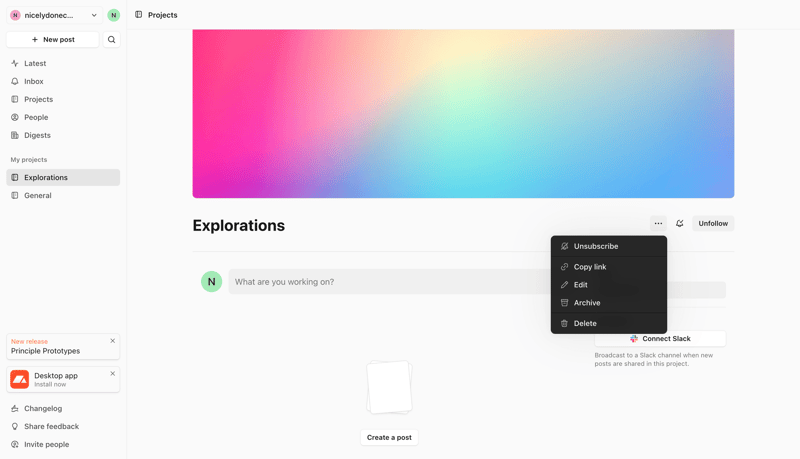
Task: Click the Create a post button
Action: (x=389, y=438)
